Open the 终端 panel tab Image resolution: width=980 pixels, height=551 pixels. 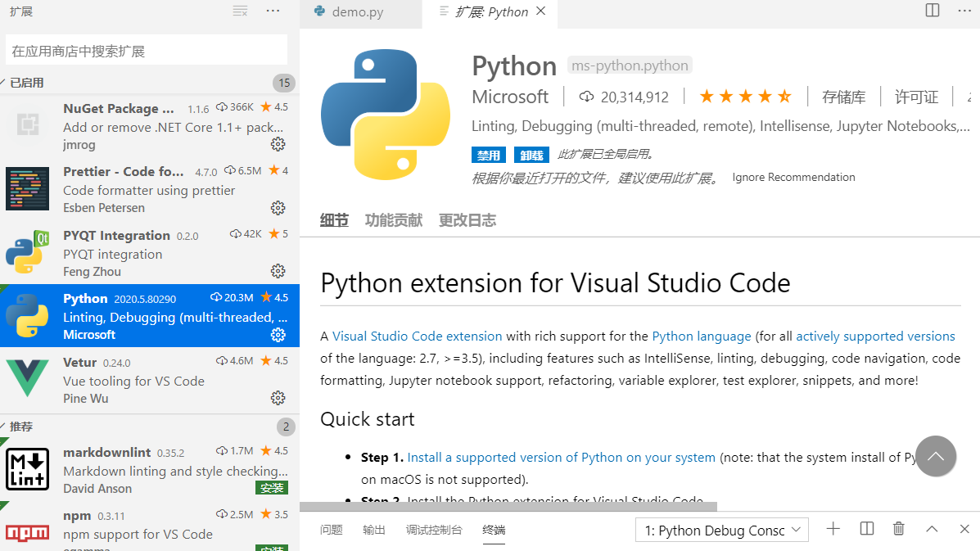pyautogui.click(x=494, y=530)
